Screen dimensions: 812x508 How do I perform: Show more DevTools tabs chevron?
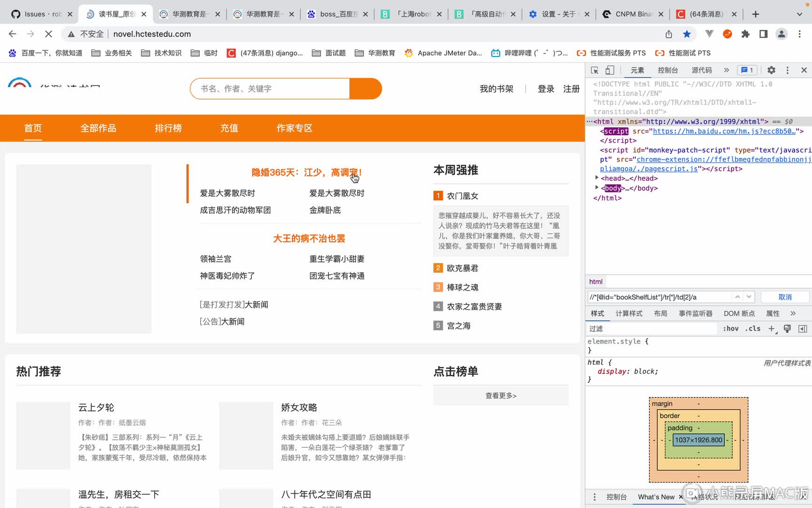[726, 70]
